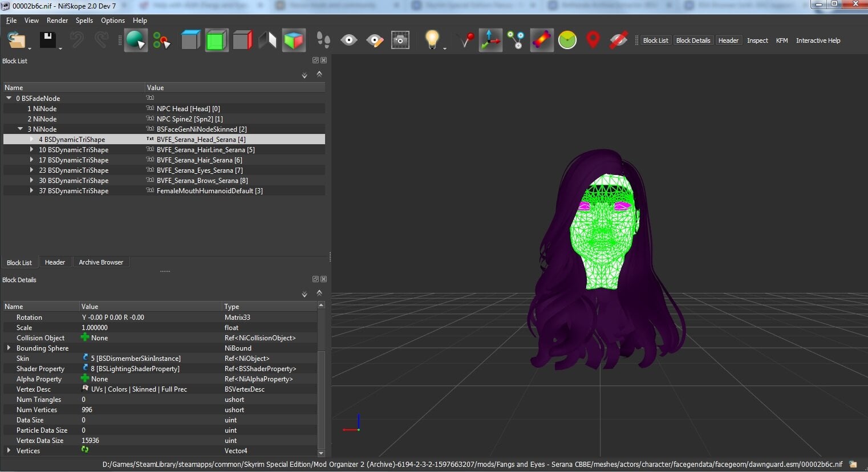This screenshot has height=472, width=868.
Task: Follow the Shader Property link arrow icon
Action: tap(86, 368)
